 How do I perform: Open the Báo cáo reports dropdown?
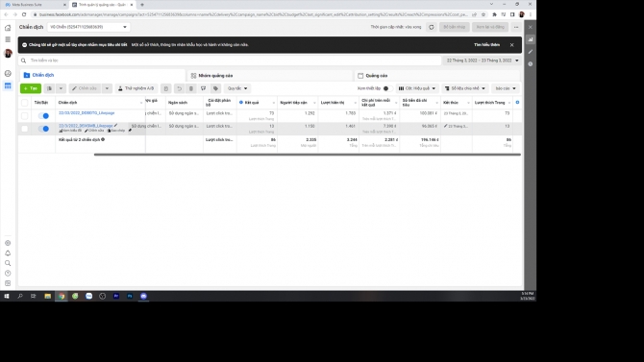506,88
